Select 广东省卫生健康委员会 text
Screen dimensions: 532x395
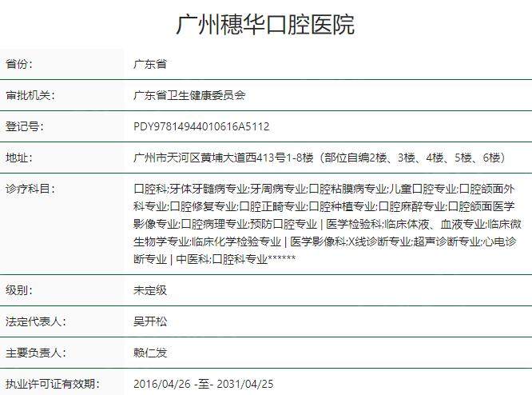[x=189, y=95]
